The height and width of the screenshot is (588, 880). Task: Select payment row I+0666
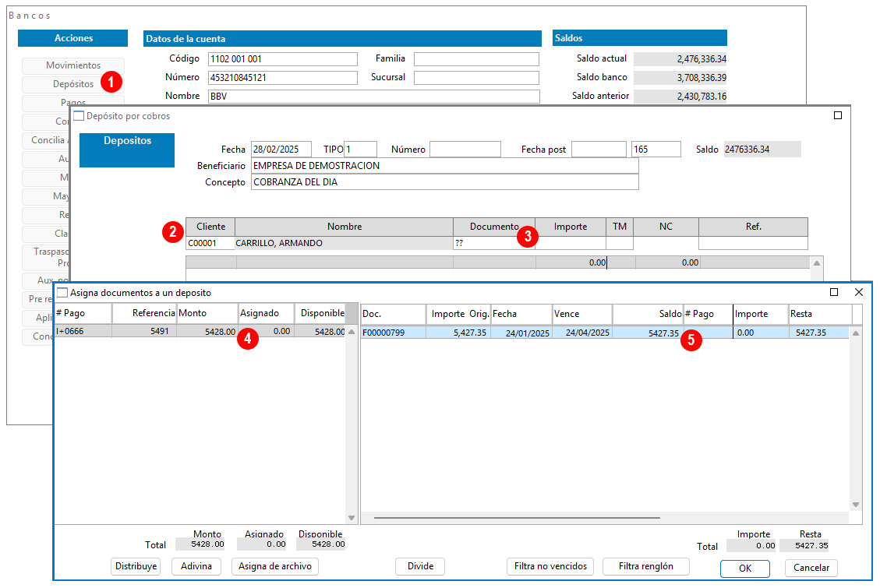click(200, 331)
